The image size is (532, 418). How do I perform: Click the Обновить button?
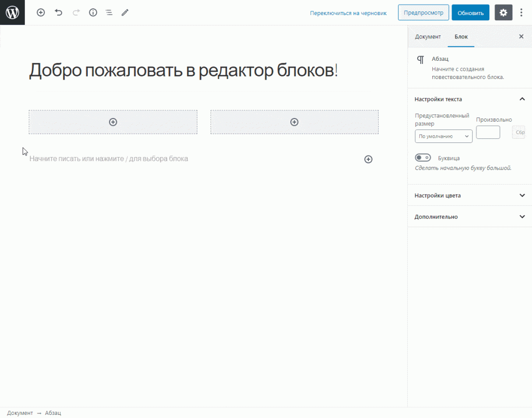click(470, 12)
